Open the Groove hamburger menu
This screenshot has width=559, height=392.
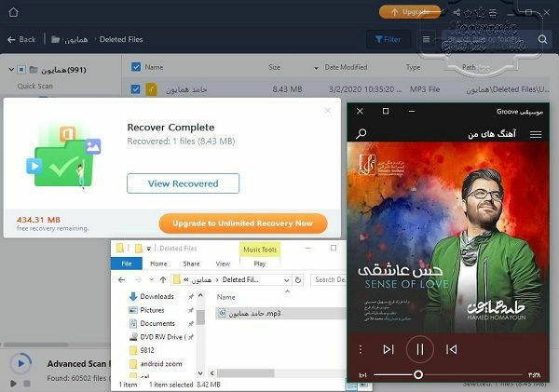click(536, 134)
